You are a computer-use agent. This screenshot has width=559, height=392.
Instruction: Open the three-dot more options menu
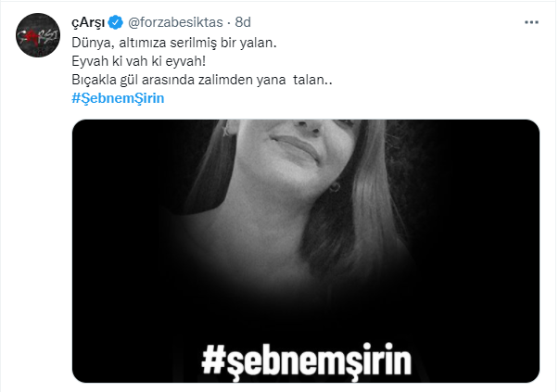point(531,22)
